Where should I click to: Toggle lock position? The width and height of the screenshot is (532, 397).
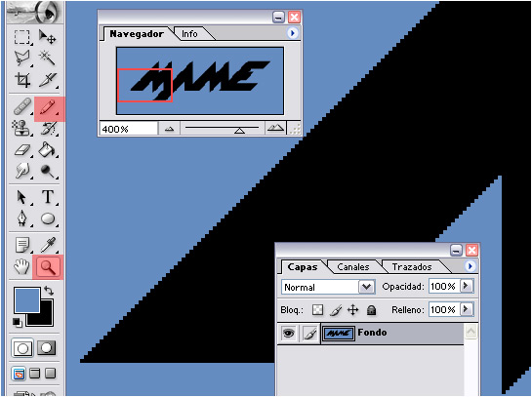pos(352,310)
